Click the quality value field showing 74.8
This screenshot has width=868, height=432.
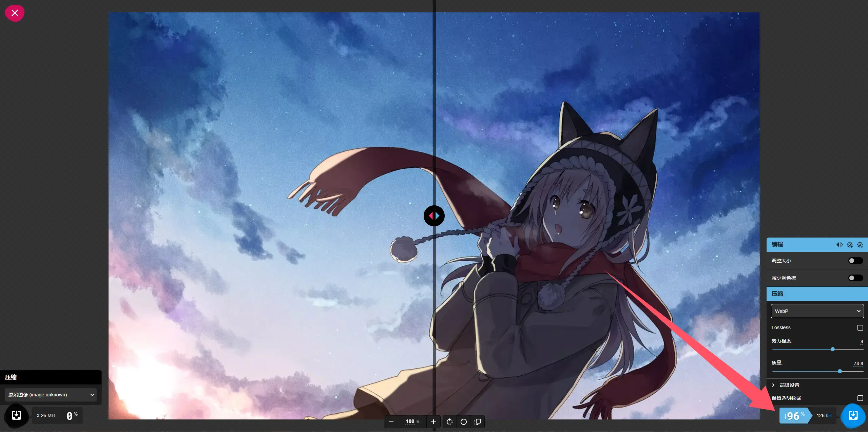[858, 363]
